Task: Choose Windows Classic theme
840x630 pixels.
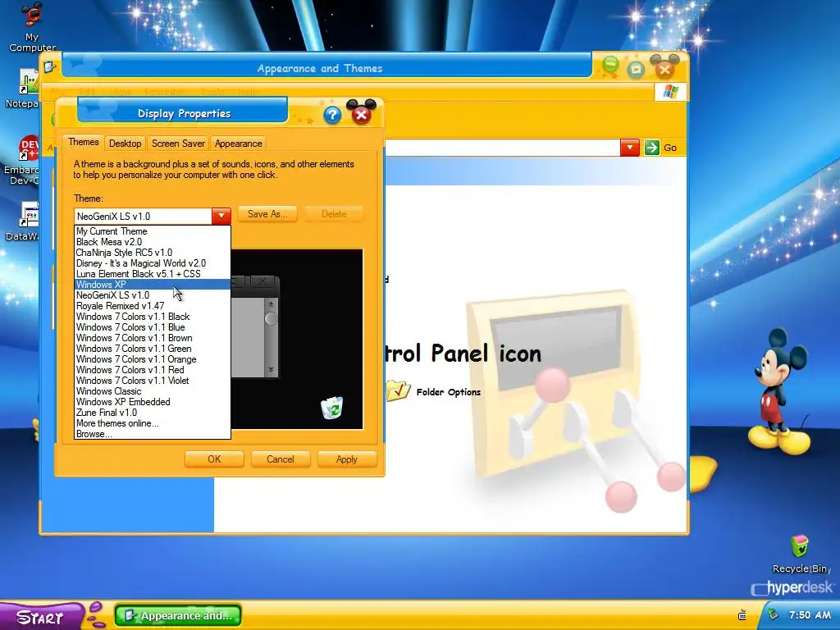Action: [153, 391]
